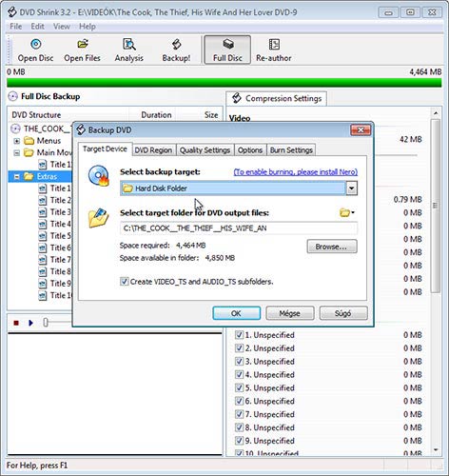This screenshot has width=449, height=476.
Task: Open the Help menu
Action: pyautogui.click(x=88, y=27)
